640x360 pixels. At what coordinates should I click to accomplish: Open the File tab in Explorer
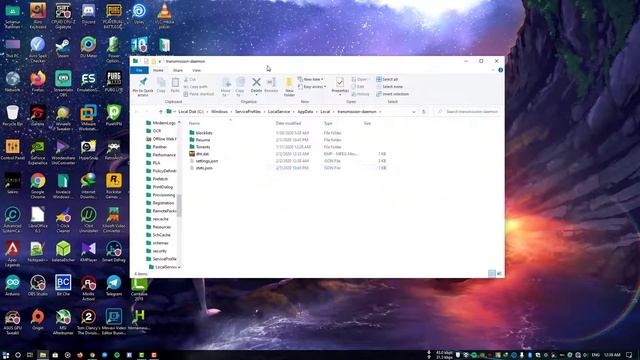(139, 70)
